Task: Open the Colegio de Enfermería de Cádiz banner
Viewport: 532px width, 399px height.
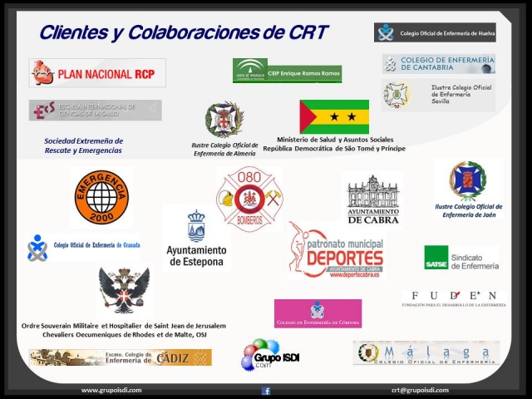Action: [x=121, y=357]
